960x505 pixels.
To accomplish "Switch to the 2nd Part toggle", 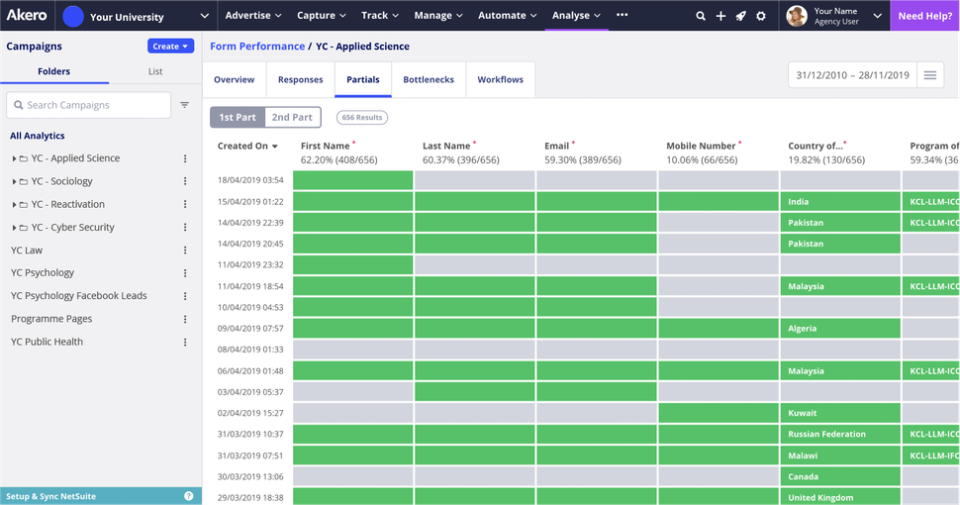I will 292,118.
